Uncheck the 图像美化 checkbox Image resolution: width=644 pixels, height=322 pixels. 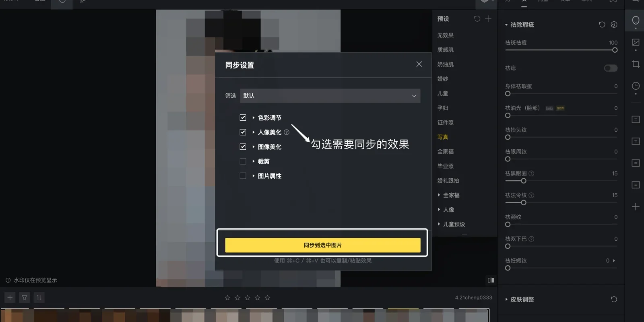point(243,147)
